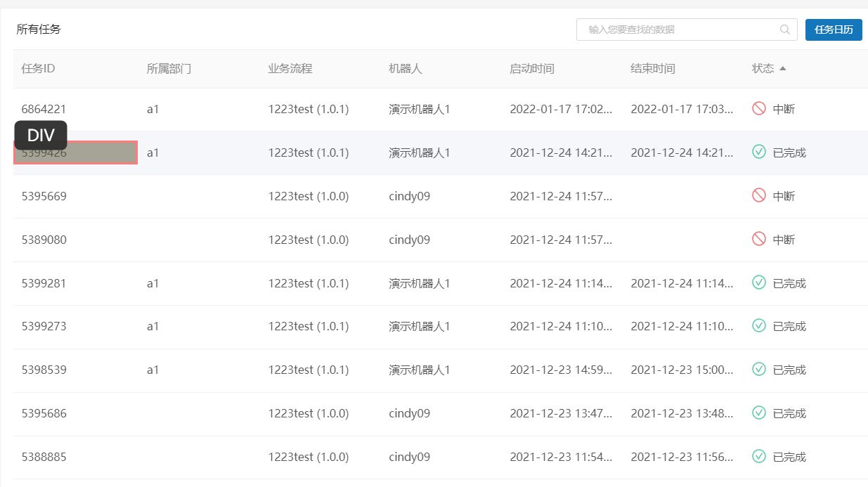Open the 任务日历 task calendar
Screen dimensions: 868x487
point(833,30)
